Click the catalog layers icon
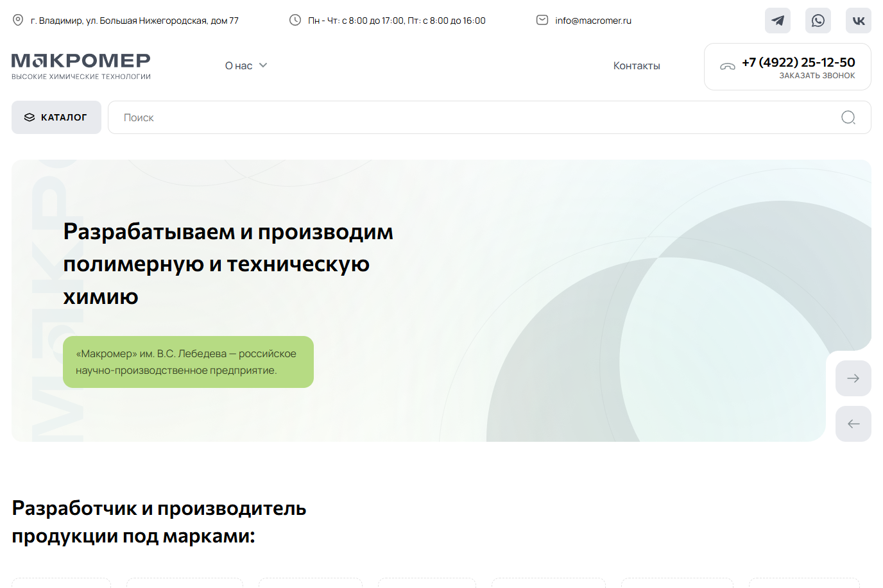883x588 pixels. 30,117
